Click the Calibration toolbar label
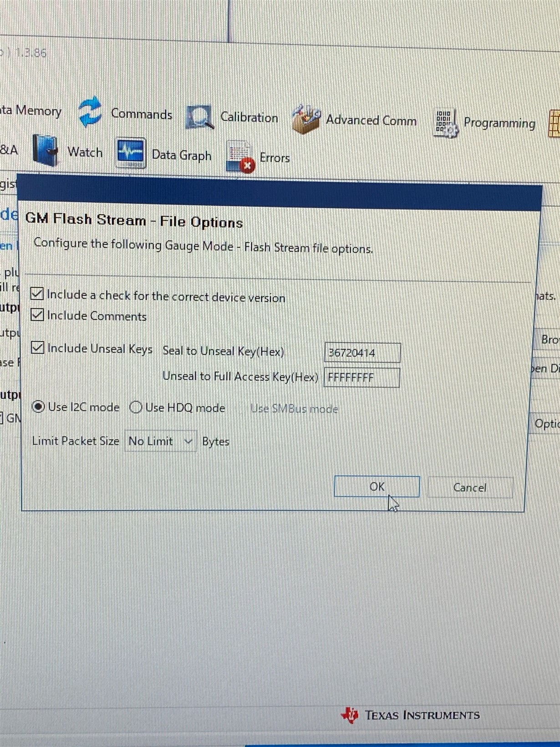Screen dimensions: 560x747 pos(249,117)
